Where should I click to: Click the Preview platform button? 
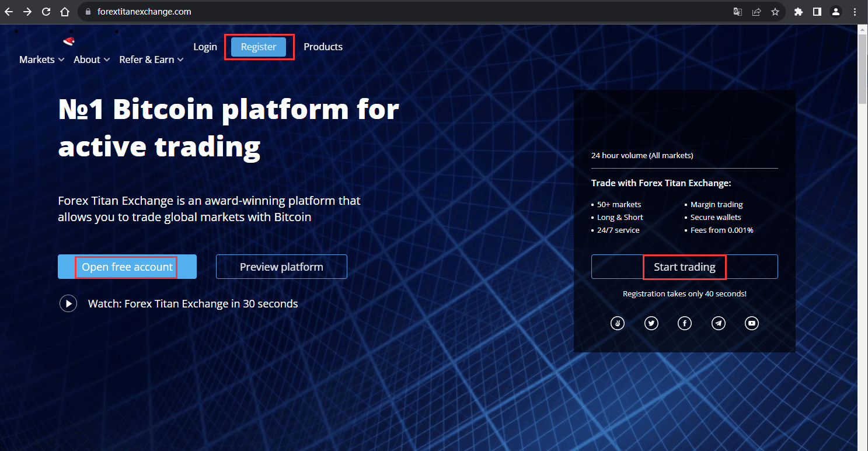[281, 267]
